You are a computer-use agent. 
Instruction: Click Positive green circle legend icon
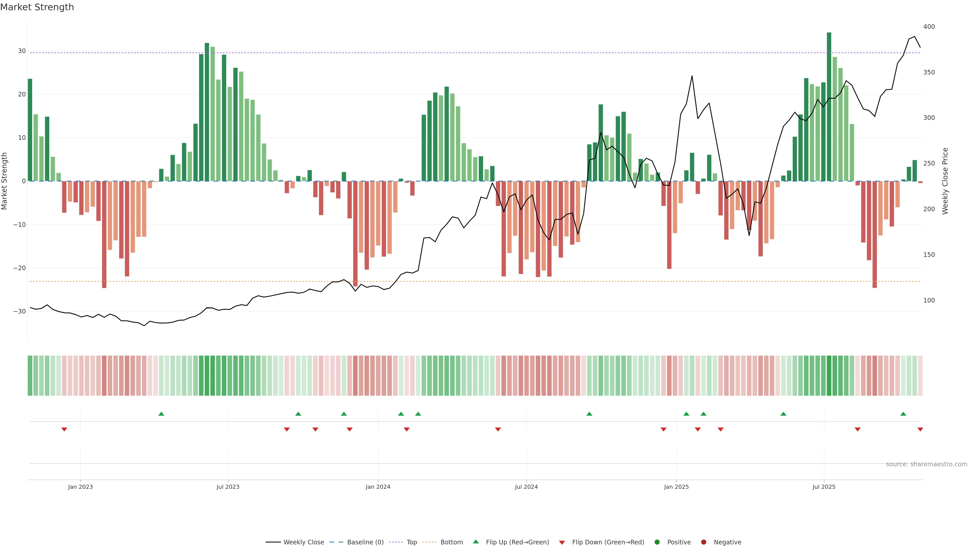pyautogui.click(x=657, y=542)
